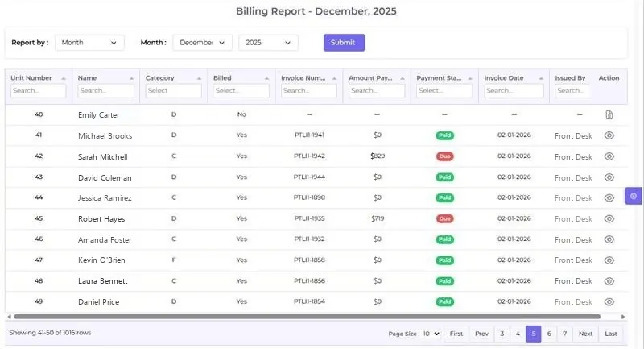The image size is (644, 349).
Task: Open the purple settings side tab
Action: tap(634, 196)
